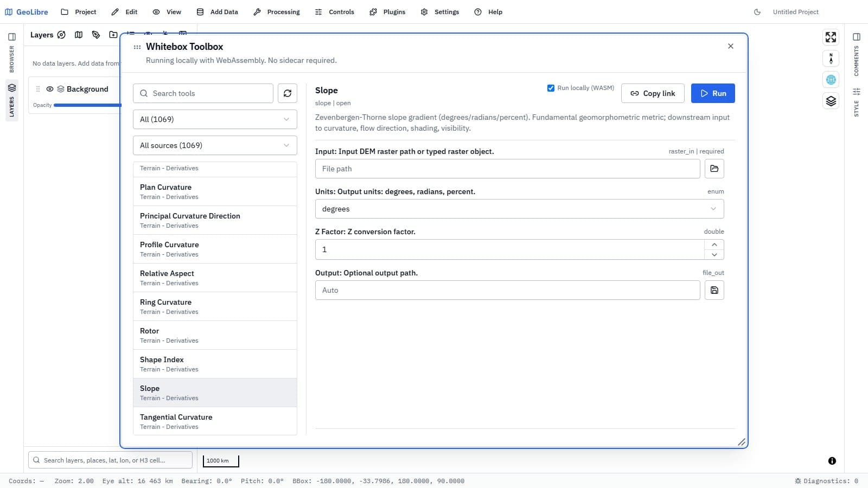Toggle dark mode moon icon
The image size is (868, 488).
pyautogui.click(x=757, y=12)
